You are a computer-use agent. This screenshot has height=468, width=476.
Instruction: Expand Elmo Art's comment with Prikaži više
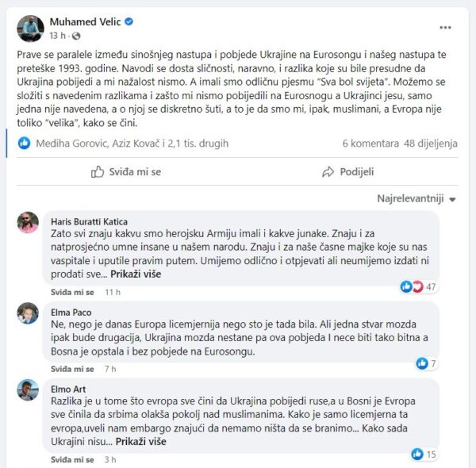tap(141, 441)
